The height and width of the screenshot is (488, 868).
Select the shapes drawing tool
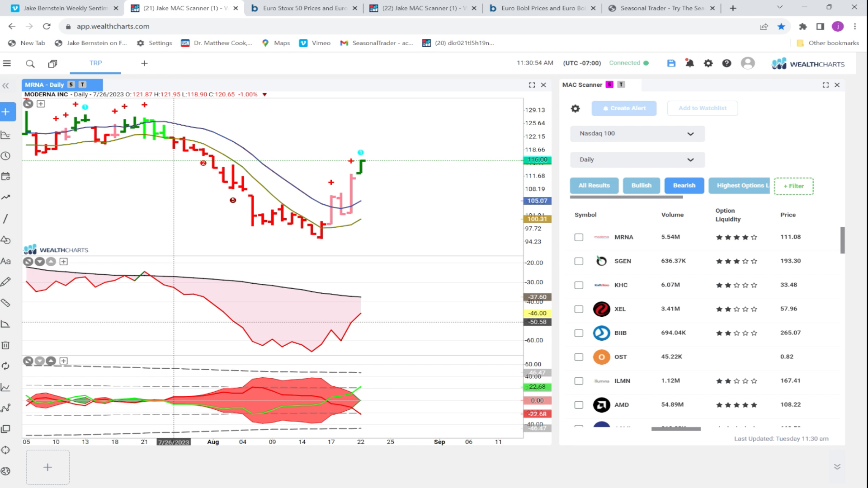(x=6, y=240)
